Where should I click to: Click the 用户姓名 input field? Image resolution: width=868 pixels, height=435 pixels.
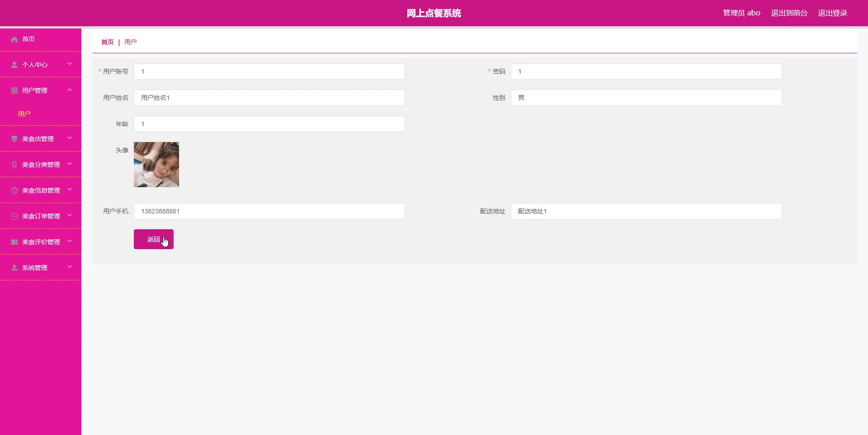pos(269,98)
